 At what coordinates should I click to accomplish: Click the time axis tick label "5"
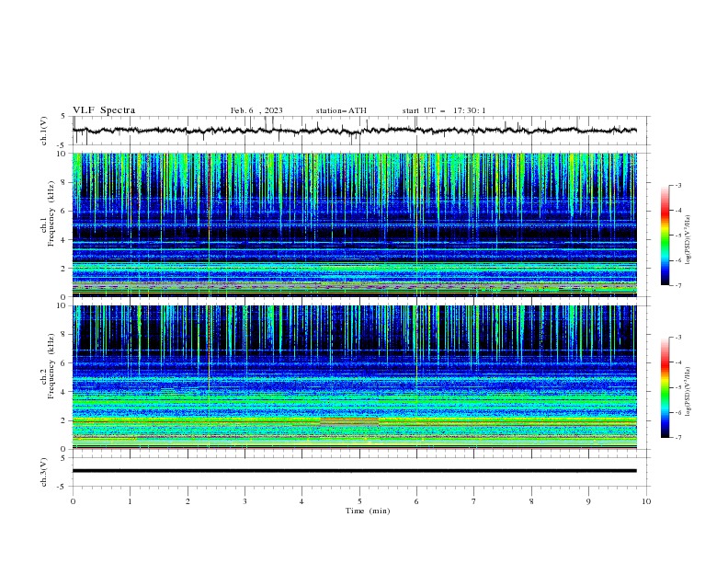pyautogui.click(x=359, y=501)
